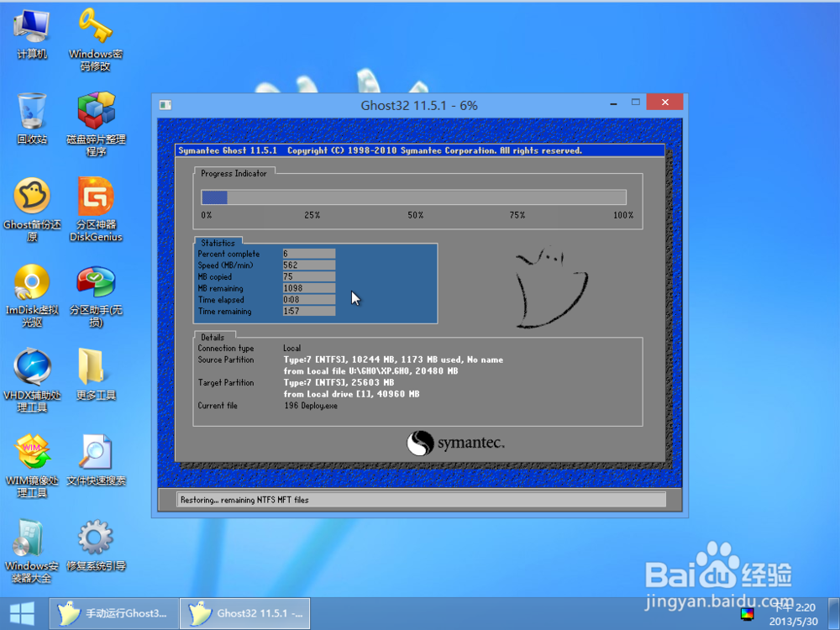The height and width of the screenshot is (630, 840).
Task: Click 'from Local drive [1], 40960 MB'
Action: pyautogui.click(x=351, y=394)
